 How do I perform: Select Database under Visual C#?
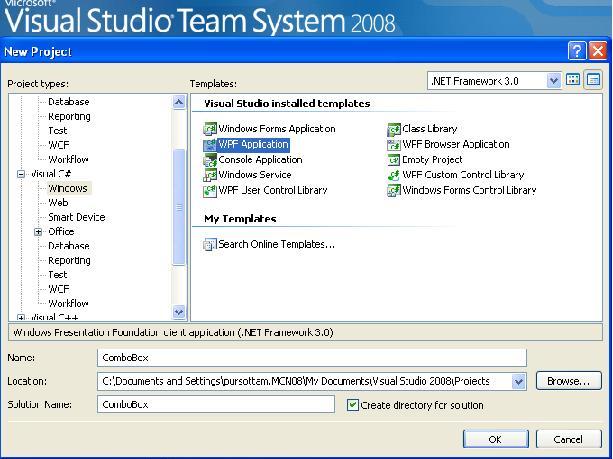click(69, 246)
